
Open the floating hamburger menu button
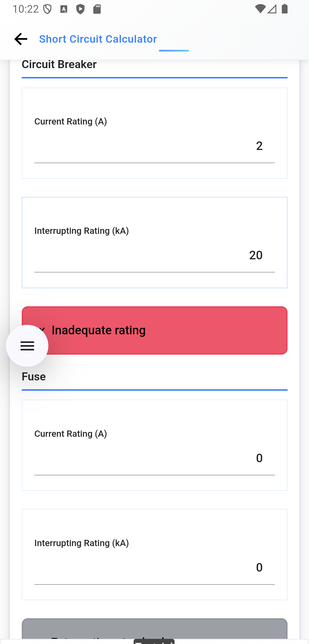click(x=27, y=346)
